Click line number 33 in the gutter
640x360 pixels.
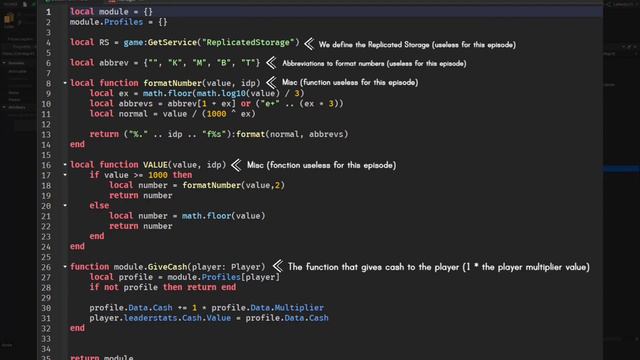tap(46, 338)
